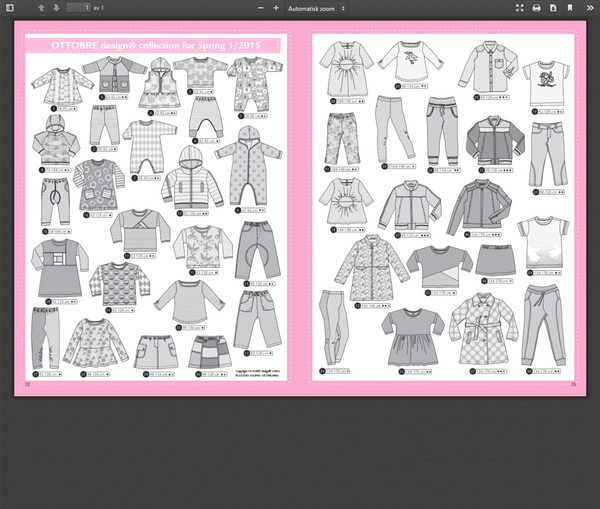Click the page number input field

tap(78, 8)
